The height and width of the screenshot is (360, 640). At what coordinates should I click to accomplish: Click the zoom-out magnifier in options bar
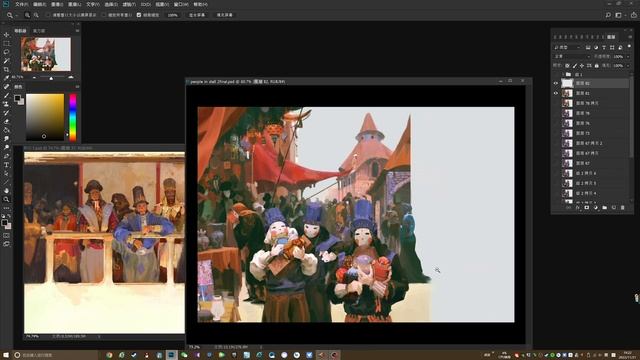[36, 15]
